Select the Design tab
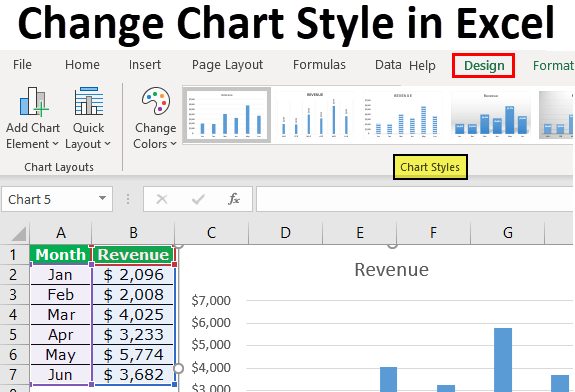Screen dimensions: 575x392 (x=484, y=65)
